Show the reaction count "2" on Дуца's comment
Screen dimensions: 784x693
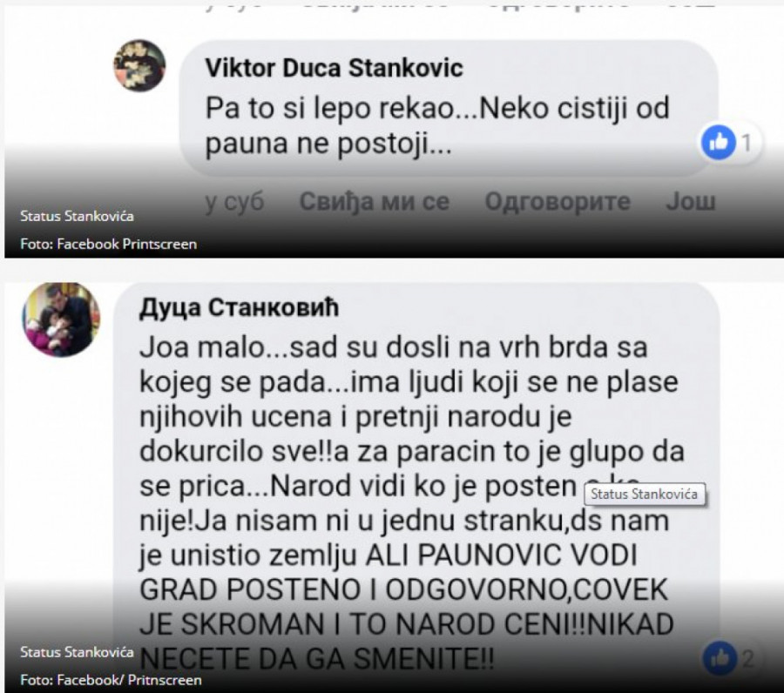point(747,659)
